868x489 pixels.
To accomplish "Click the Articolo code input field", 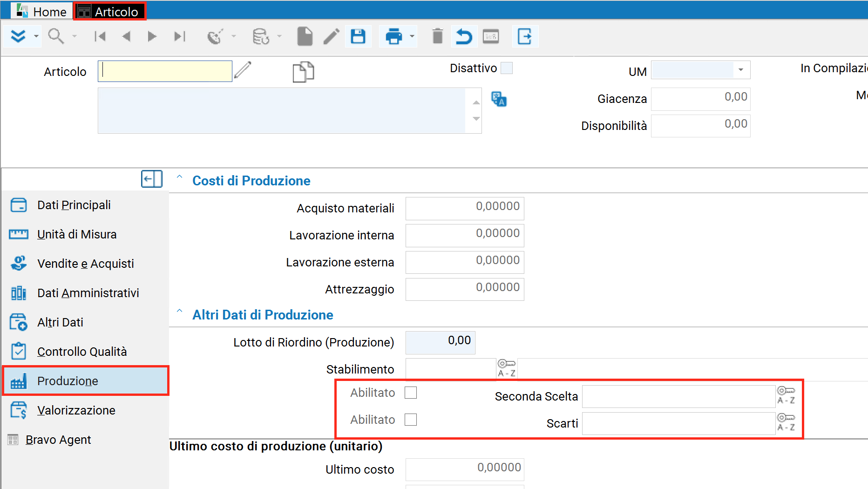I will tap(165, 71).
